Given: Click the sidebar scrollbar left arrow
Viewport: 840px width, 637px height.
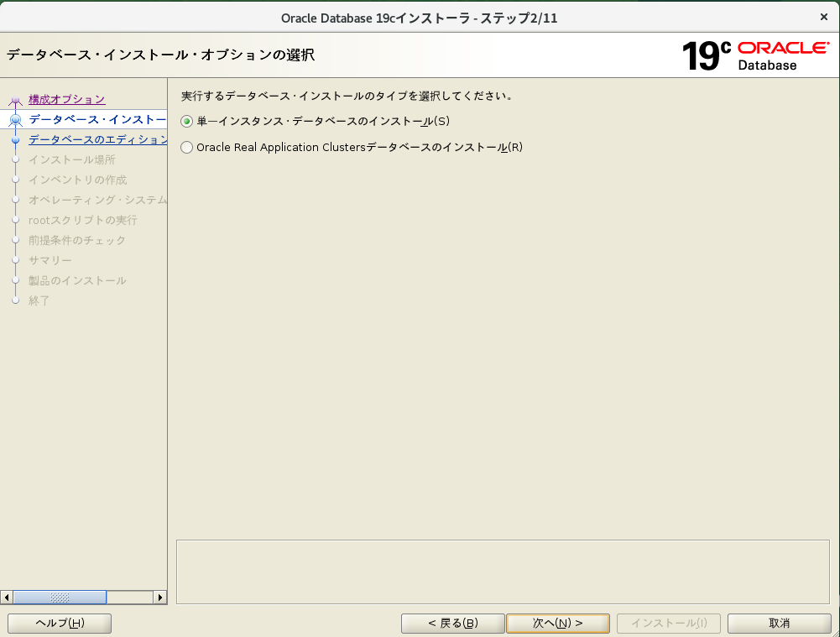Looking at the screenshot, I should [x=7, y=598].
